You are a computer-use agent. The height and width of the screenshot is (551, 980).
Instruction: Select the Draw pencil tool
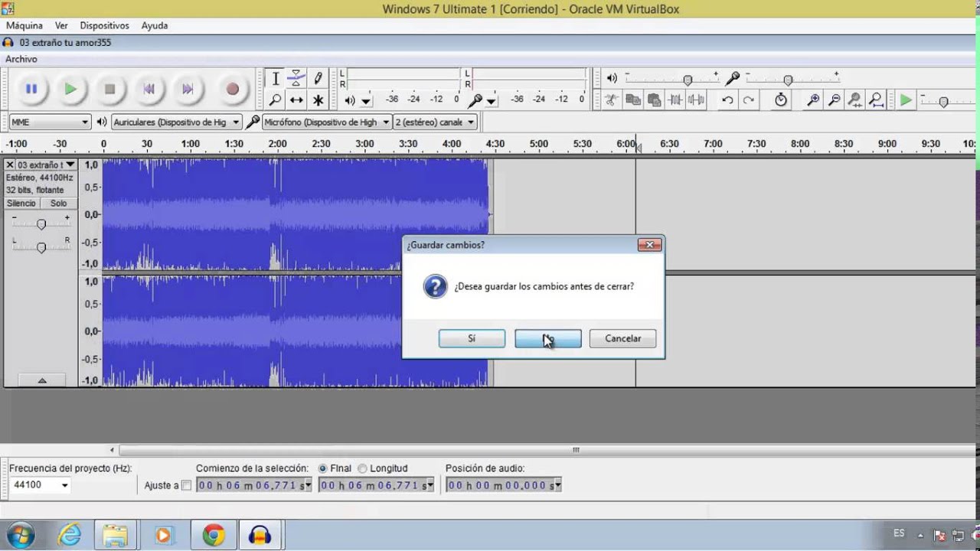[318, 78]
